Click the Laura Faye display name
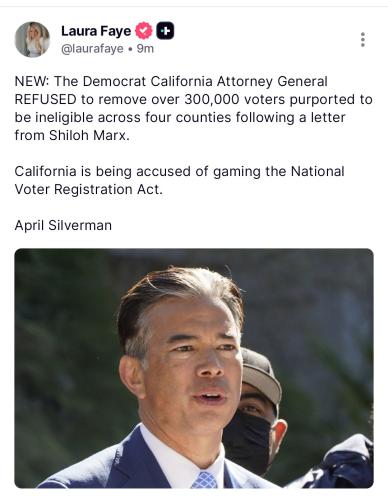 click(x=96, y=31)
